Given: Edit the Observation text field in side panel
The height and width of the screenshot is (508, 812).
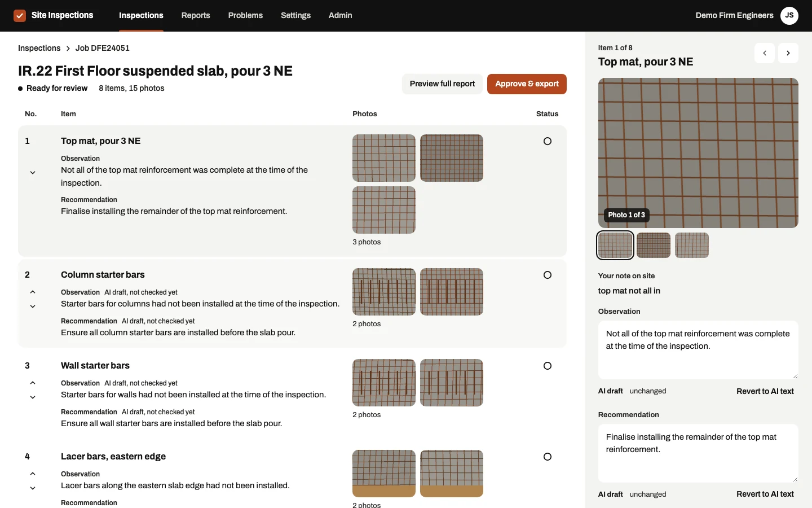Looking at the screenshot, I should (x=698, y=350).
